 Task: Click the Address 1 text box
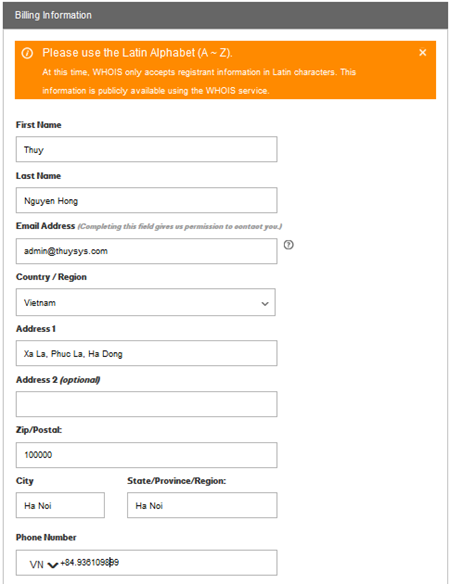(x=146, y=353)
